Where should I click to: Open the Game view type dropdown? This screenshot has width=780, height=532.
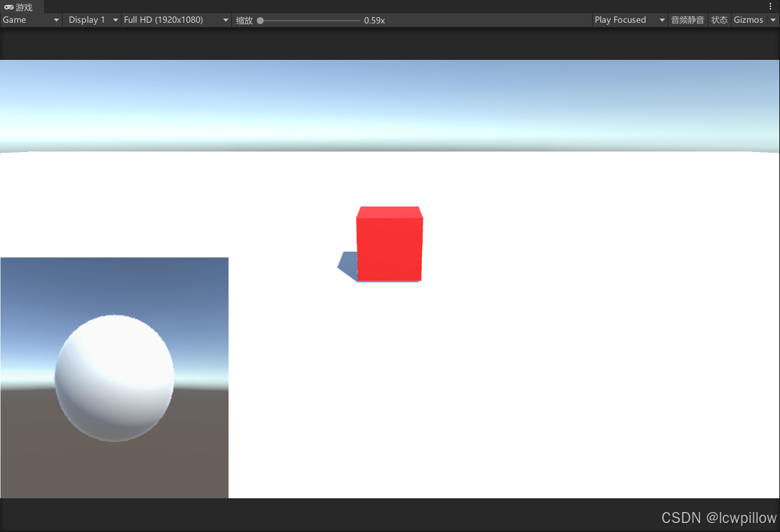point(31,20)
